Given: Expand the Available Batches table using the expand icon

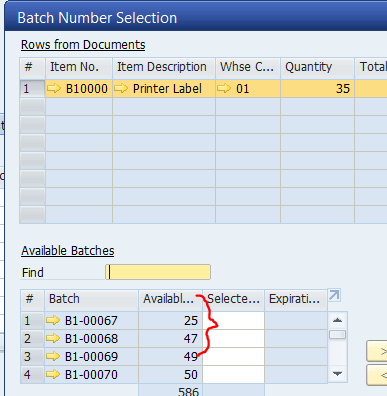Looking at the screenshot, I should tap(334, 295).
